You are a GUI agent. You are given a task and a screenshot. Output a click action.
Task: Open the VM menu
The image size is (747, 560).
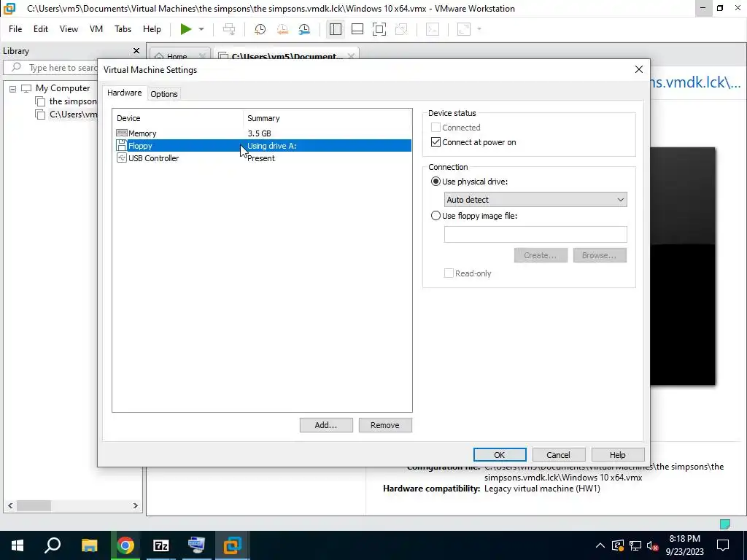(96, 29)
